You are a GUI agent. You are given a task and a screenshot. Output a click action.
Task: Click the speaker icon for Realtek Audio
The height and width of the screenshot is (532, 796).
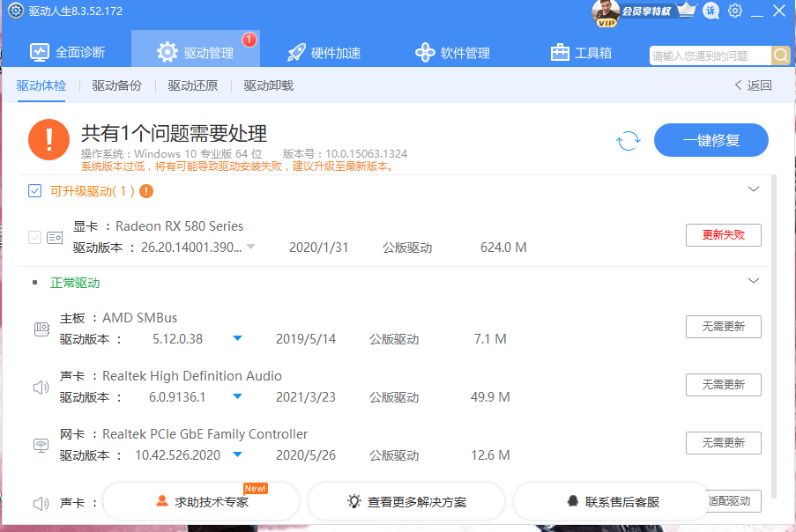coord(41,388)
